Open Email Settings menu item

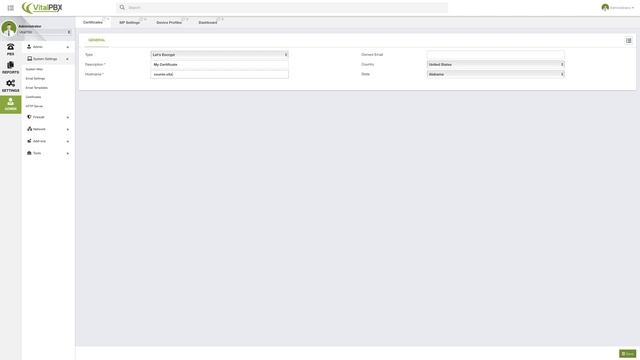coord(36,78)
